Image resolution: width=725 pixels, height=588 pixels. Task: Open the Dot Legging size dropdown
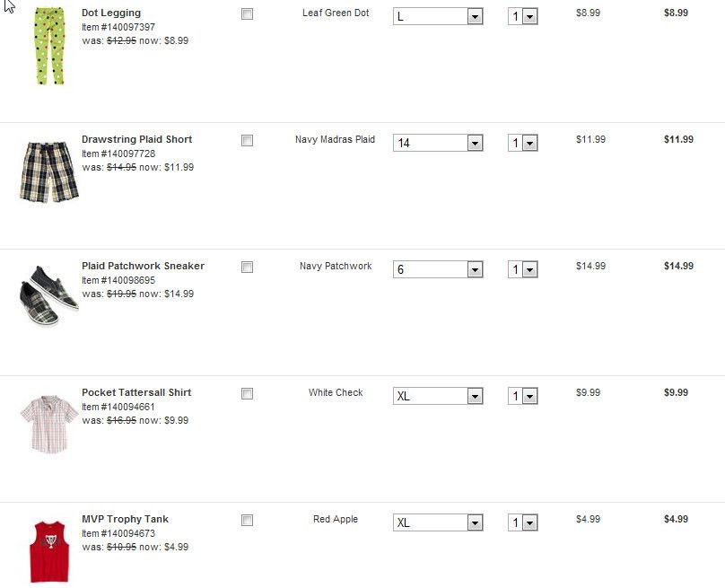coord(438,17)
